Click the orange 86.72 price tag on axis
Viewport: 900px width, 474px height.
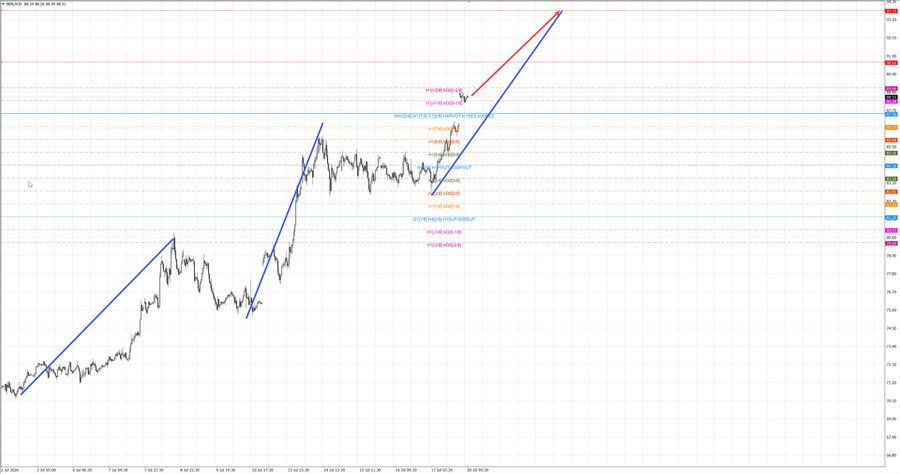tap(891, 127)
